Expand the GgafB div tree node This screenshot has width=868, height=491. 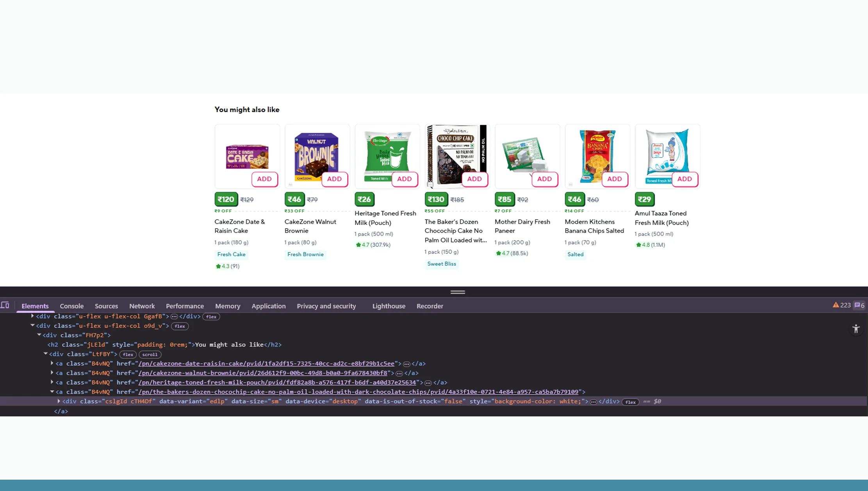pyautogui.click(x=32, y=316)
